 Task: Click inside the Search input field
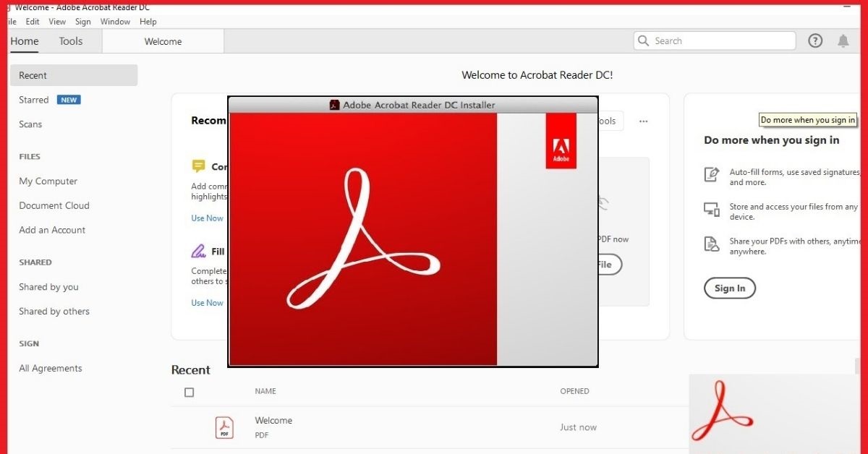(x=716, y=40)
